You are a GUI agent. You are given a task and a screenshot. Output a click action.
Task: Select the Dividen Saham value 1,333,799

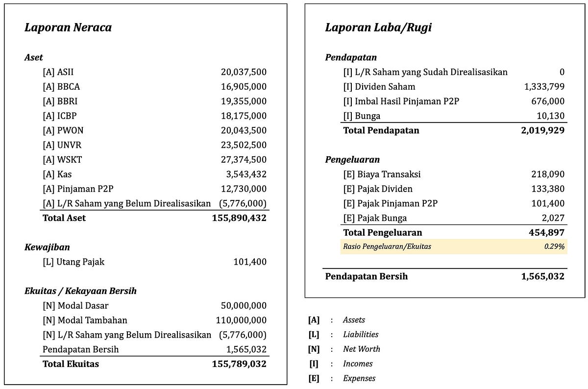coord(544,87)
